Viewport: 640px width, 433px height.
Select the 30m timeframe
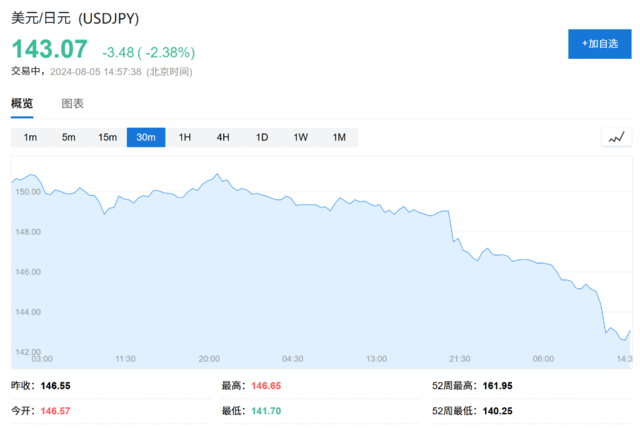146,137
